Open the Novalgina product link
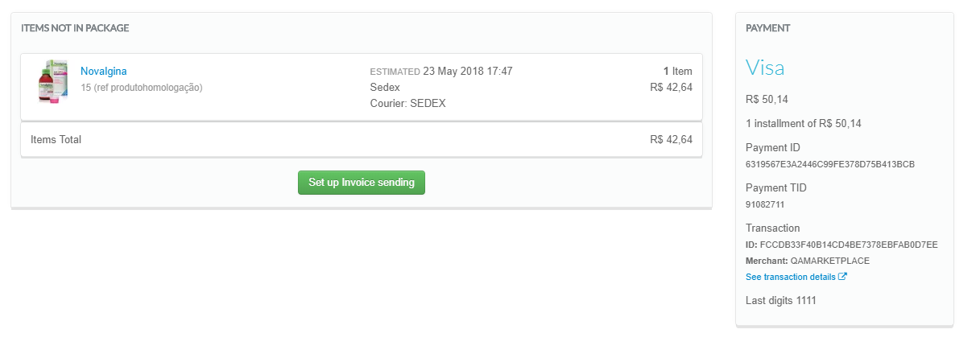The height and width of the screenshot is (358, 980). coord(104,71)
